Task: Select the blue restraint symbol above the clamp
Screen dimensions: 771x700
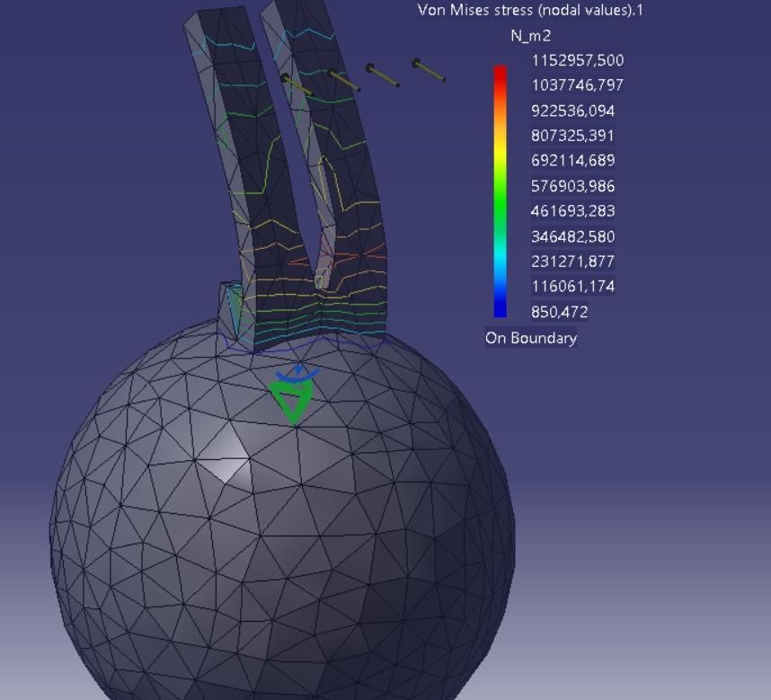Action: click(298, 374)
